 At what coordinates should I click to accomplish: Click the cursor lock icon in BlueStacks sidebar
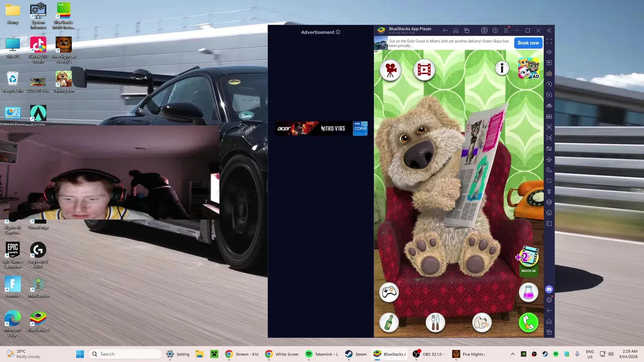[x=549, y=62]
